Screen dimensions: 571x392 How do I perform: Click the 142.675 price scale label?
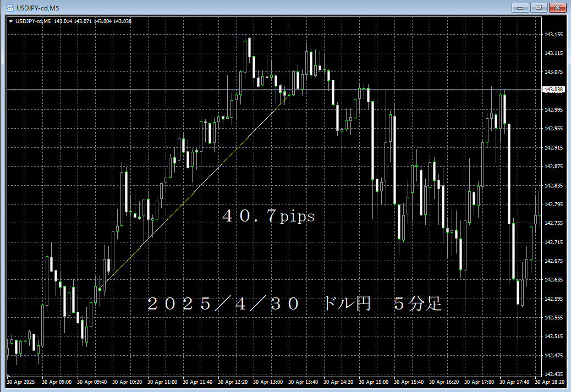[x=553, y=261]
